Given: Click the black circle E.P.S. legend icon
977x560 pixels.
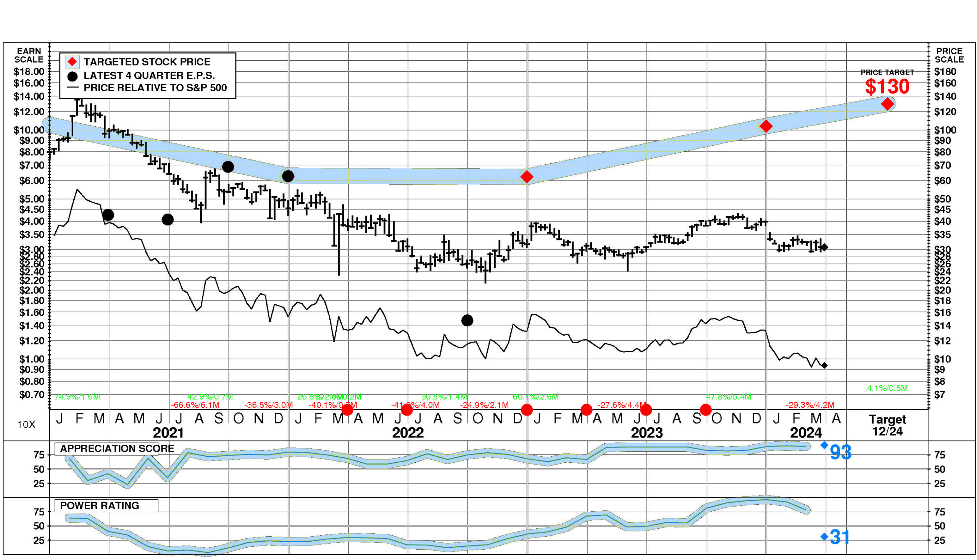Looking at the screenshot, I should coord(72,76).
